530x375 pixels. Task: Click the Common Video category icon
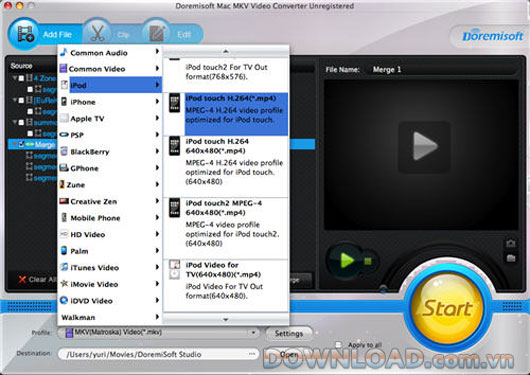(x=63, y=68)
